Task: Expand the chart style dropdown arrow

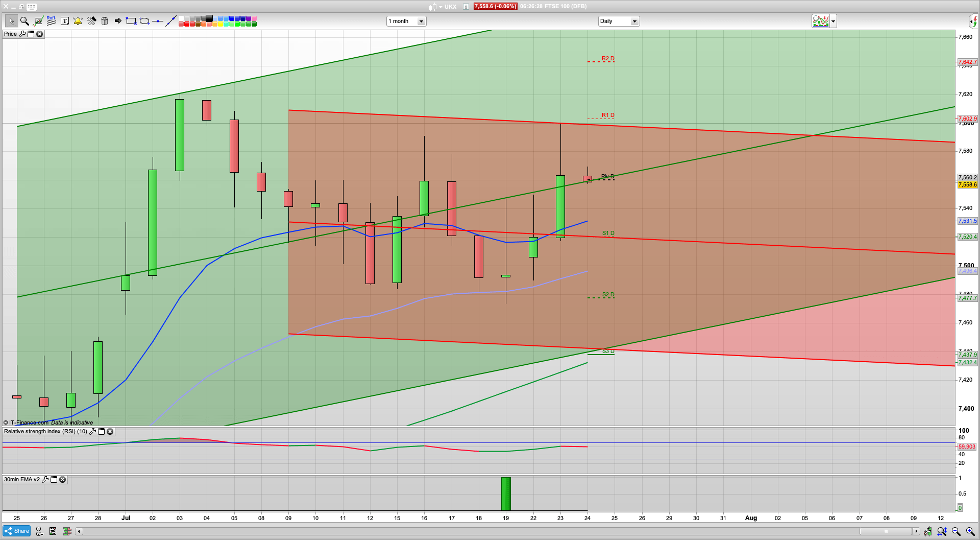Action: tap(833, 21)
